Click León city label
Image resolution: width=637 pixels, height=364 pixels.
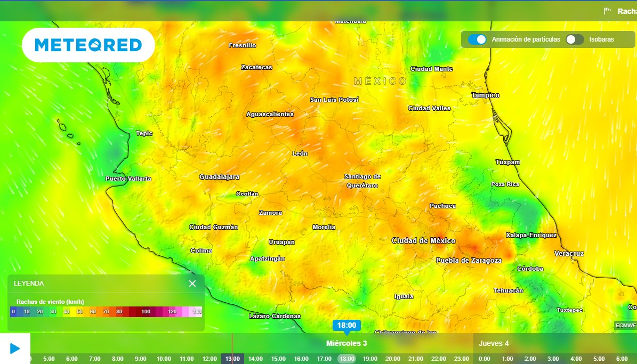(x=300, y=153)
